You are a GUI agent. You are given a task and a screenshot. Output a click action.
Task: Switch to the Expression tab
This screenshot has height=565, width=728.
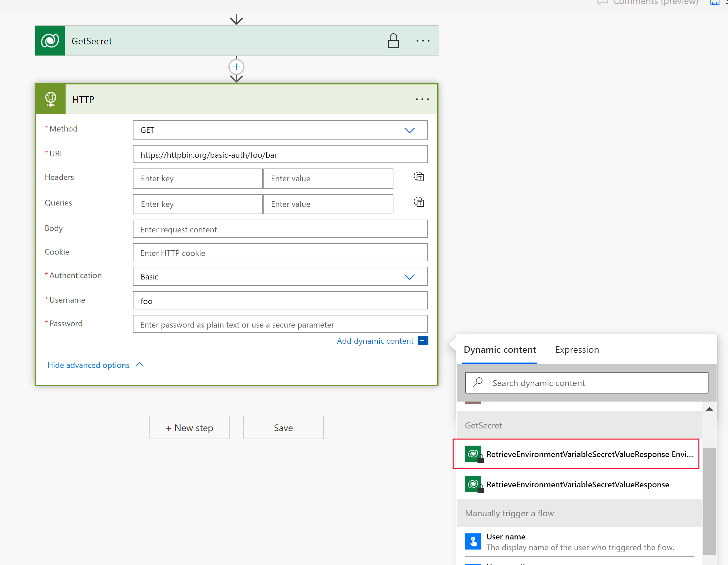coord(577,349)
